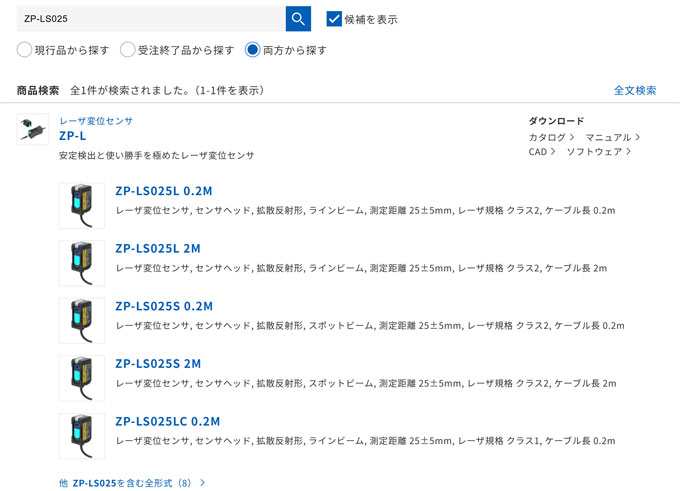Uncheck the 候補を表示 checkbox
Image resolution: width=680 pixels, height=491 pixels.
click(334, 19)
